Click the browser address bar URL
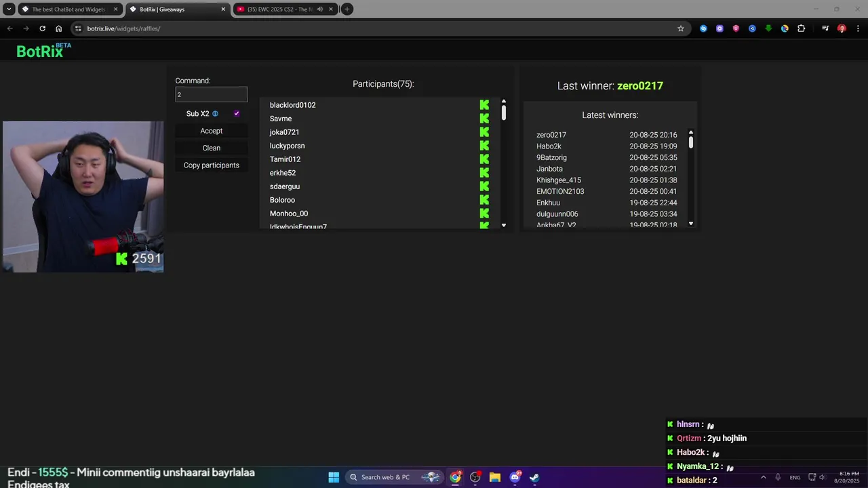Image resolution: width=868 pixels, height=488 pixels. tap(123, 28)
